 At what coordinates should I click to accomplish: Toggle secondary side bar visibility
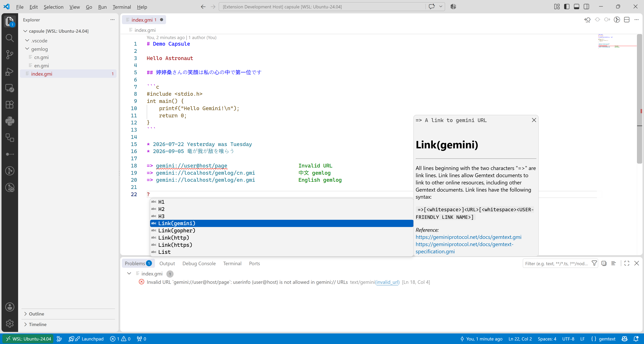click(586, 7)
